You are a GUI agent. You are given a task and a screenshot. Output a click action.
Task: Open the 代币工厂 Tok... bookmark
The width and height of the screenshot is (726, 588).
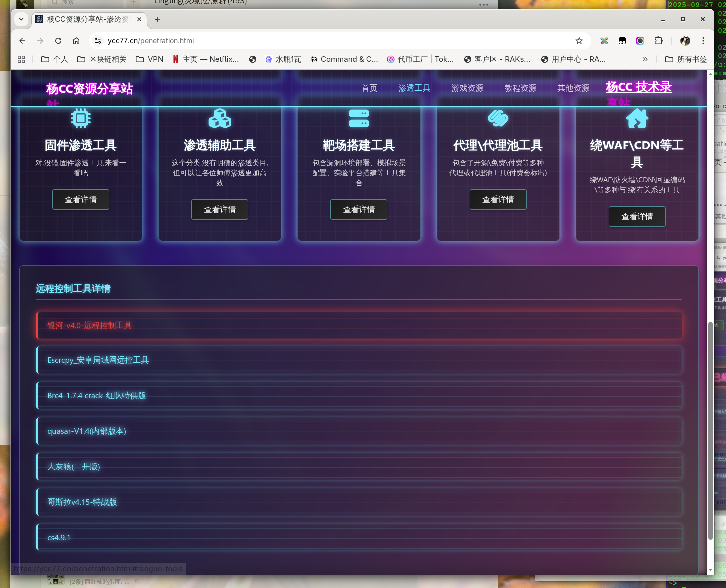click(420, 59)
